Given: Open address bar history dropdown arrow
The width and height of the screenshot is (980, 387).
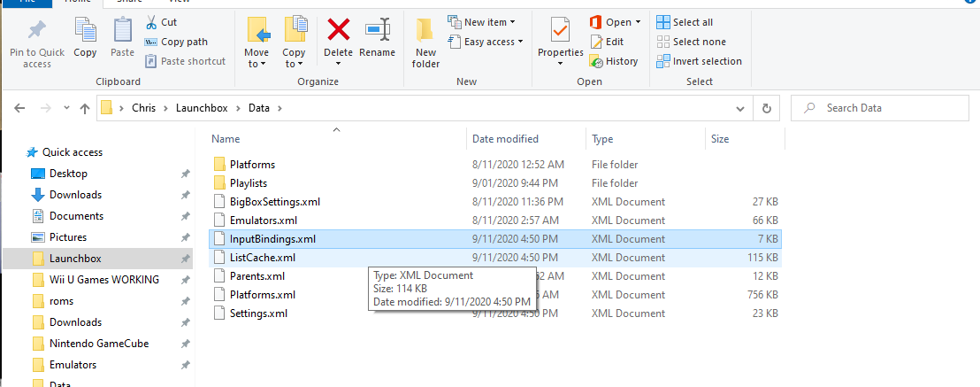Looking at the screenshot, I should pos(740,108).
